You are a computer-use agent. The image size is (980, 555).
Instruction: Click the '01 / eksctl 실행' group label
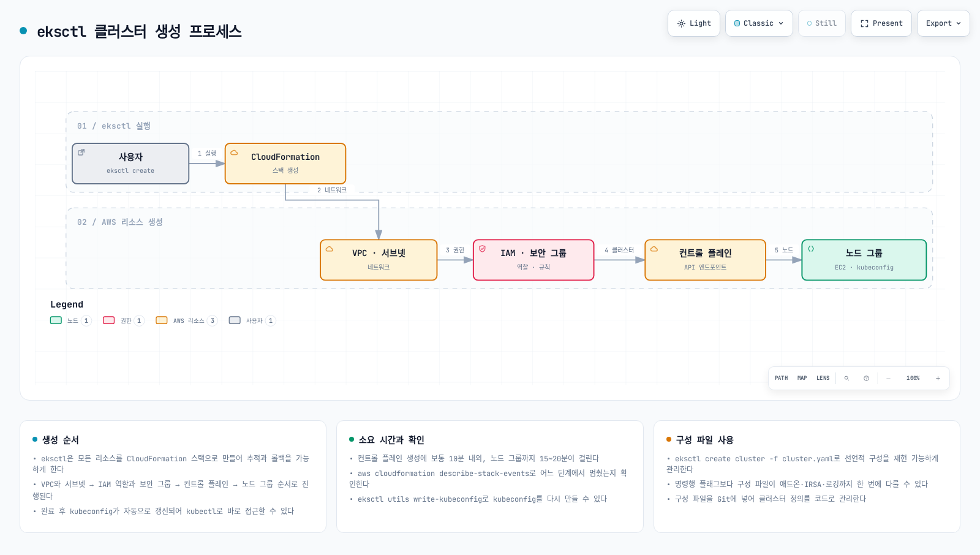click(x=114, y=126)
